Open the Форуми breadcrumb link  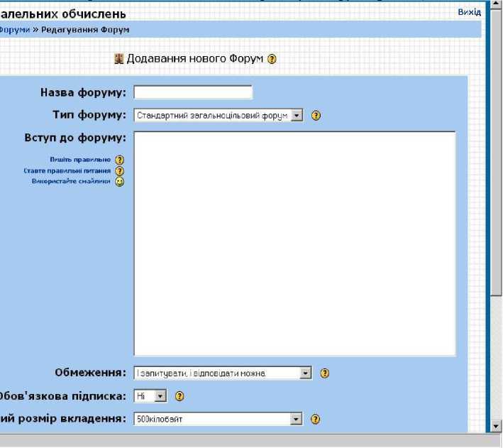coord(14,30)
